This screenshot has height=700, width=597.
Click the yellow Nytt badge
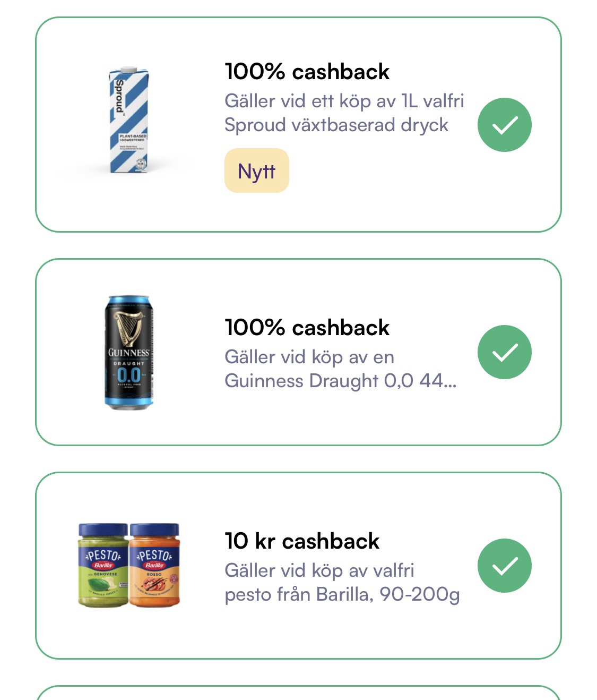[257, 170]
